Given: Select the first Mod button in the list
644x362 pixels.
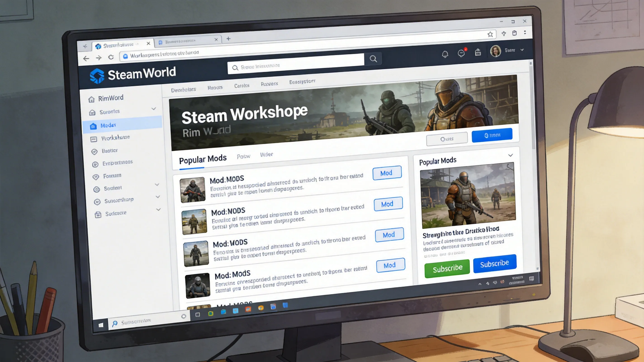Looking at the screenshot, I should point(387,173).
